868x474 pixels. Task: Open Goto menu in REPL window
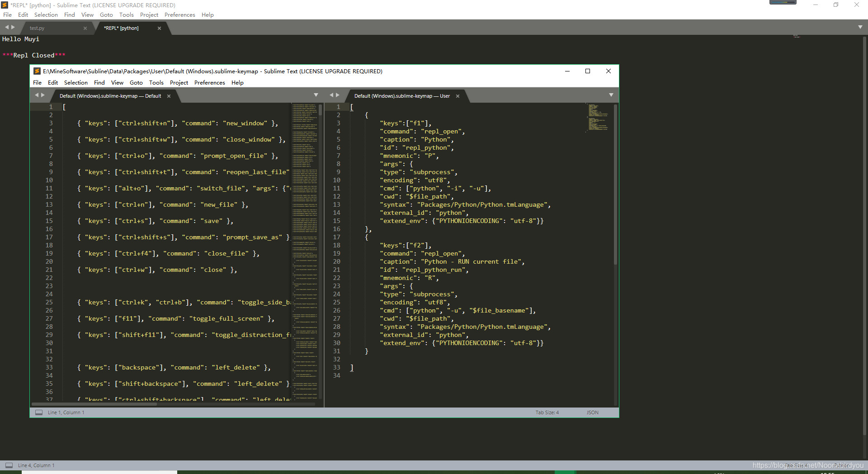tap(106, 15)
